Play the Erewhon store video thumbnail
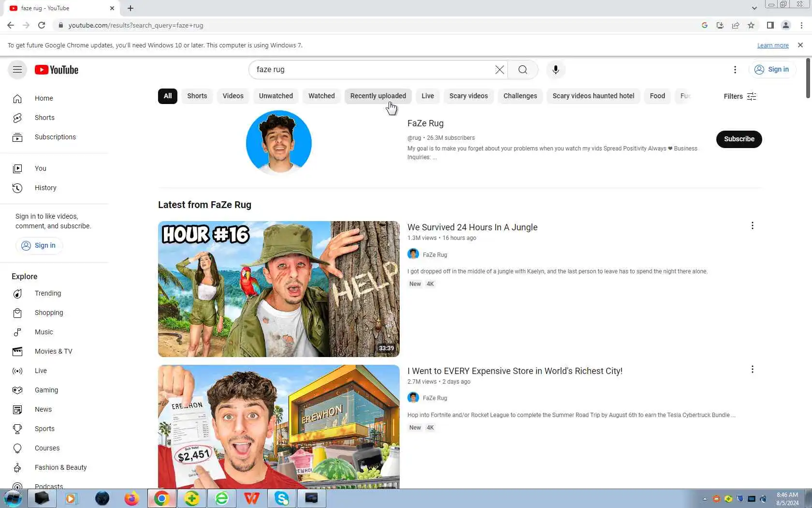Image resolution: width=812 pixels, height=508 pixels. (279, 427)
